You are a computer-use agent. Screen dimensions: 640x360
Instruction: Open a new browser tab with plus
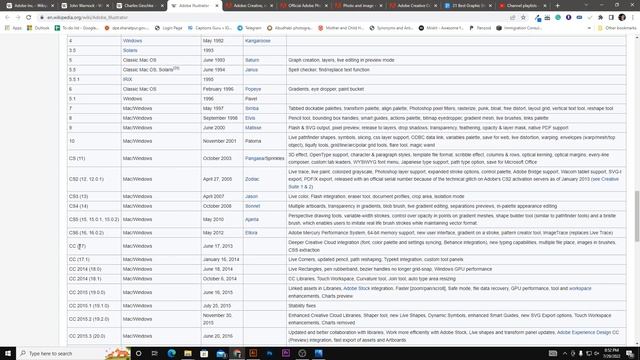tap(558, 6)
